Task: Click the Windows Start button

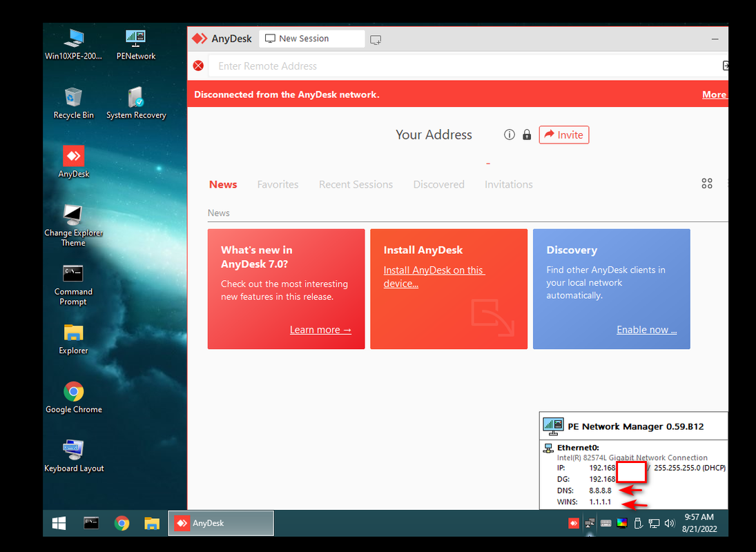Action: coord(59,523)
